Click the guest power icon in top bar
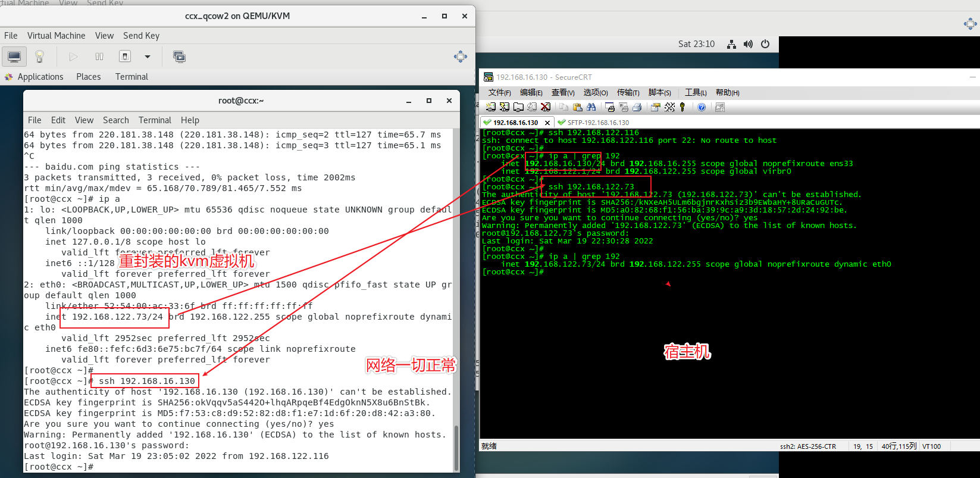 [x=765, y=44]
